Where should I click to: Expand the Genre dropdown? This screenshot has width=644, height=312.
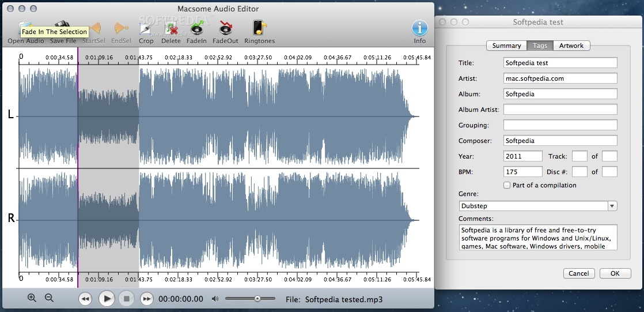click(x=612, y=206)
